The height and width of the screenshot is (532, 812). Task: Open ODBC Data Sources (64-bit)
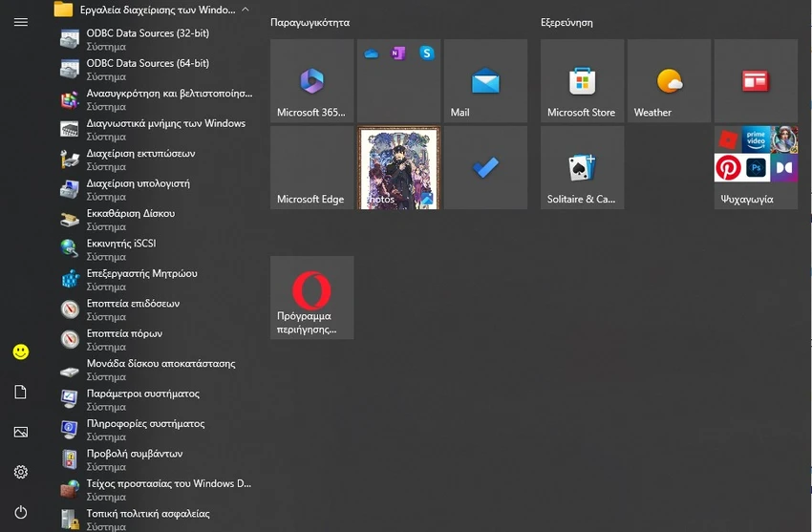pyautogui.click(x=156, y=70)
